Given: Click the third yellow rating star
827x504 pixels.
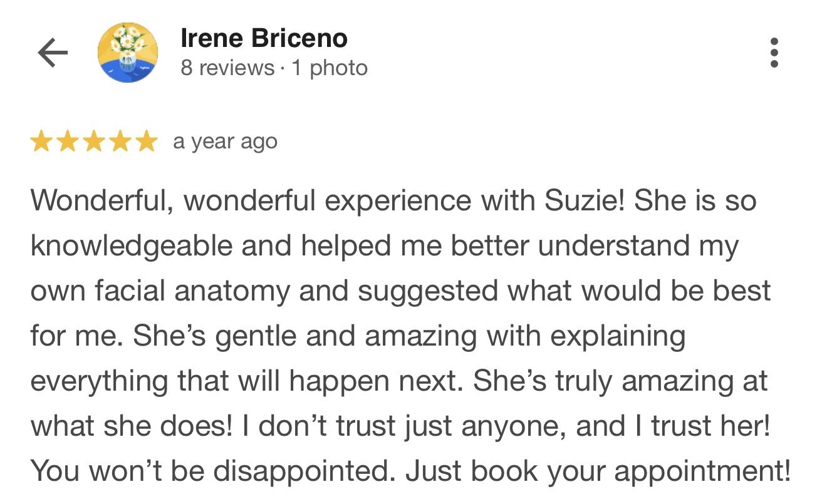Looking at the screenshot, I should pyautogui.click(x=93, y=142).
